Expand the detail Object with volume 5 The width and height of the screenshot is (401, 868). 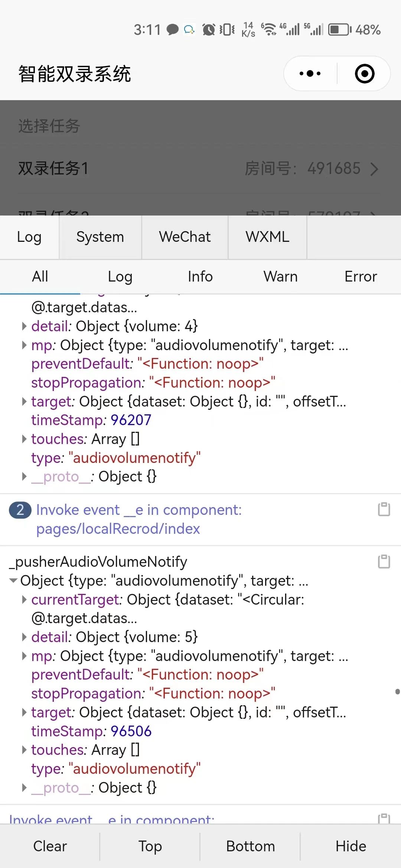[24, 637]
